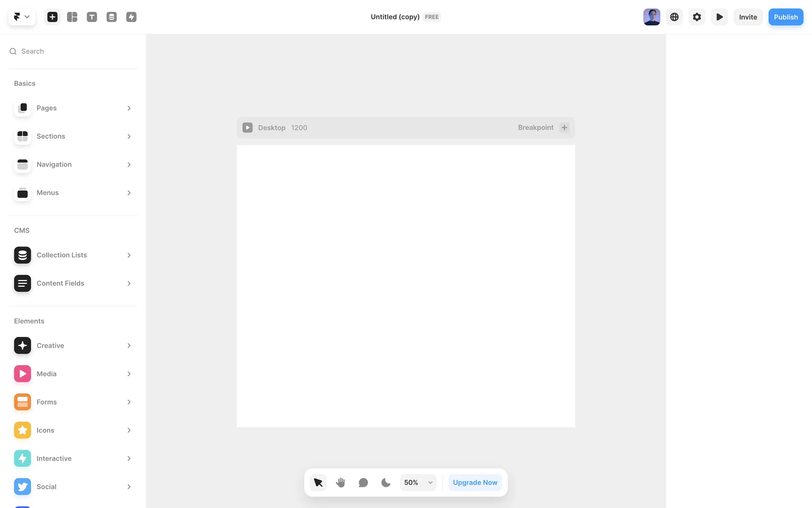Select the cursor pointer tool
Viewport: 812px width, 508px height.
(318, 483)
